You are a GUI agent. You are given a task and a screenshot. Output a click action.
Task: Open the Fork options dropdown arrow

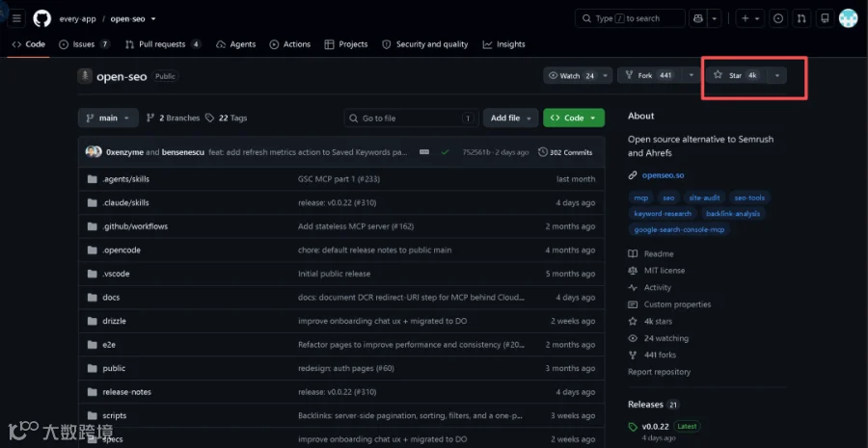click(x=692, y=76)
